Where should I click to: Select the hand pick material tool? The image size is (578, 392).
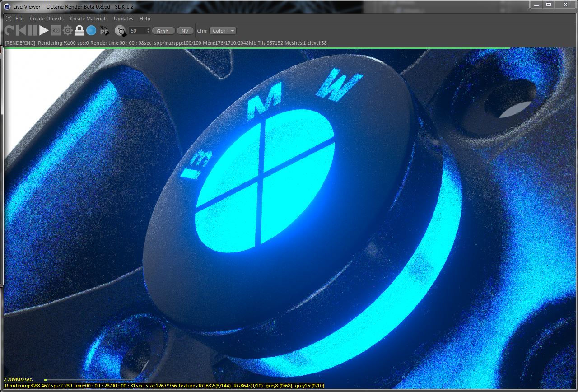(x=121, y=31)
